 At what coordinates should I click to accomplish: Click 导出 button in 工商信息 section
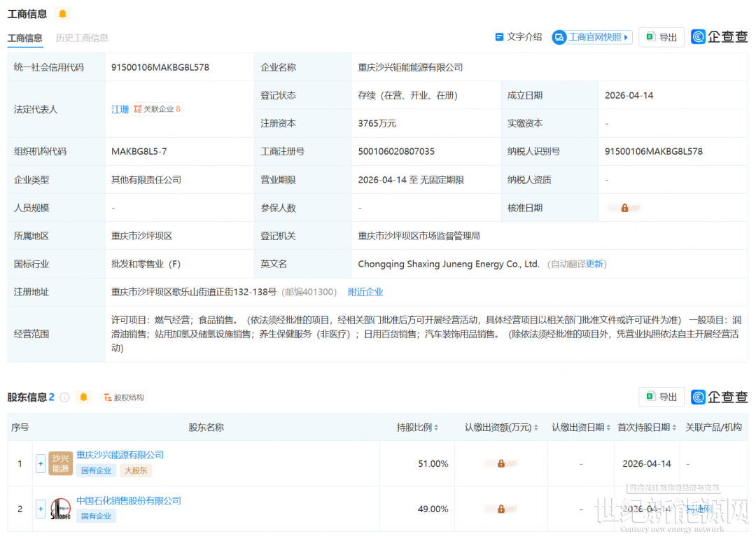click(x=661, y=37)
